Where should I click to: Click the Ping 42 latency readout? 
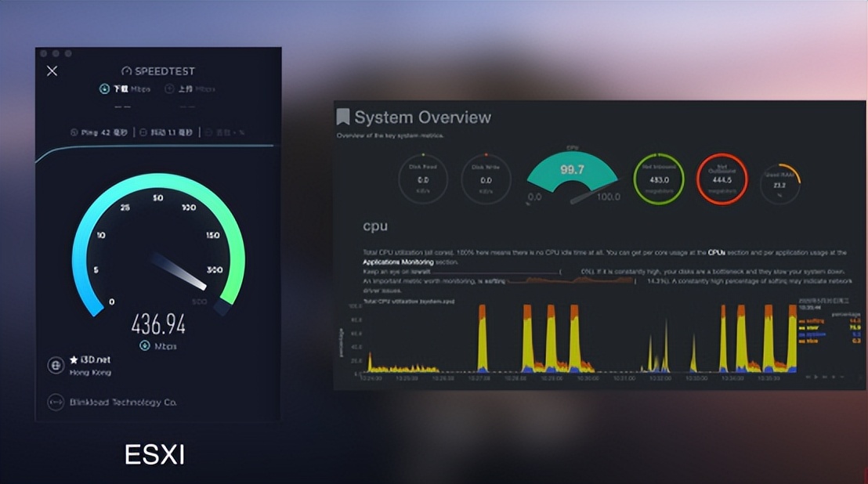(x=99, y=133)
